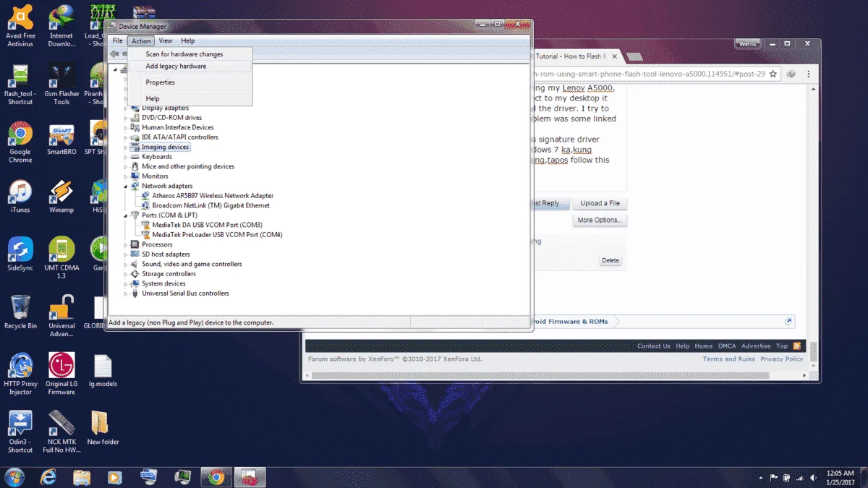Click the taskbar clock showing 12:05 AM
The height and width of the screenshot is (488, 868).
point(840,477)
